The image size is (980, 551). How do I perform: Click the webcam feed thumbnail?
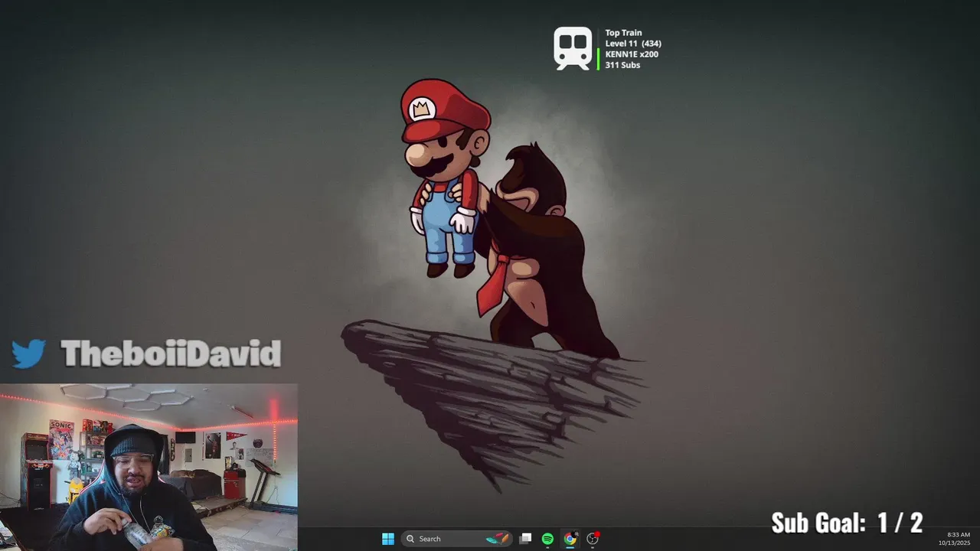149,468
